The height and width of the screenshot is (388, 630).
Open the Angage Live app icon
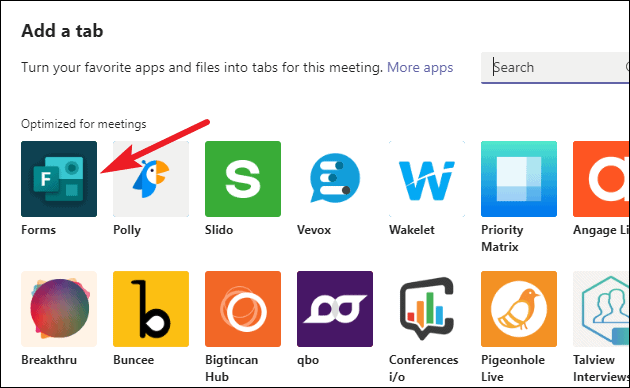click(601, 179)
